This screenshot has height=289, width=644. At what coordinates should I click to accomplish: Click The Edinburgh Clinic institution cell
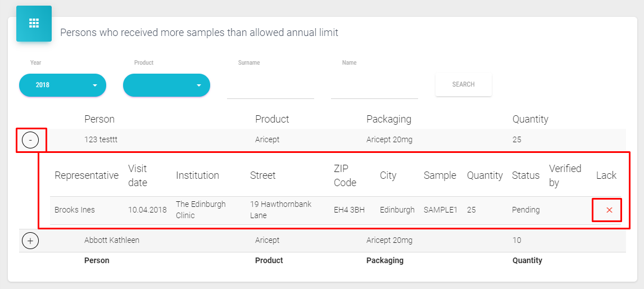tap(201, 210)
